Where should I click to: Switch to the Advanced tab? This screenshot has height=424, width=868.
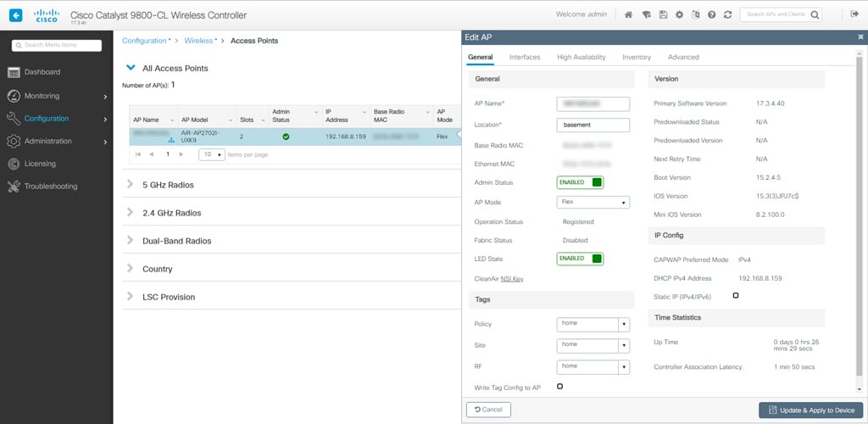[x=683, y=57]
